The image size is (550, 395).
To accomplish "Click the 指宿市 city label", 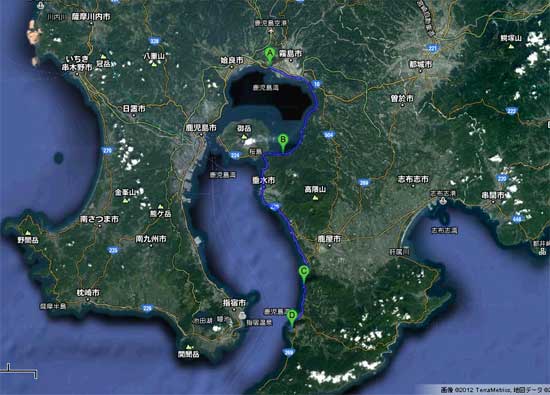I will 234,302.
